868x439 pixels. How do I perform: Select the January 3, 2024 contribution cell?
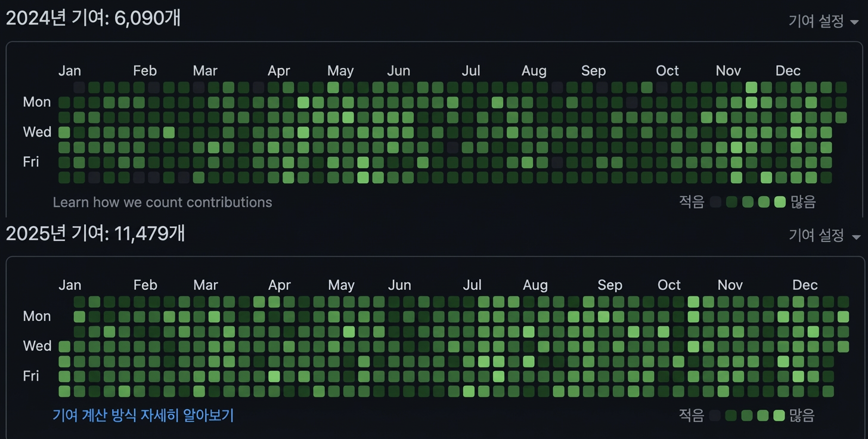[64, 132]
